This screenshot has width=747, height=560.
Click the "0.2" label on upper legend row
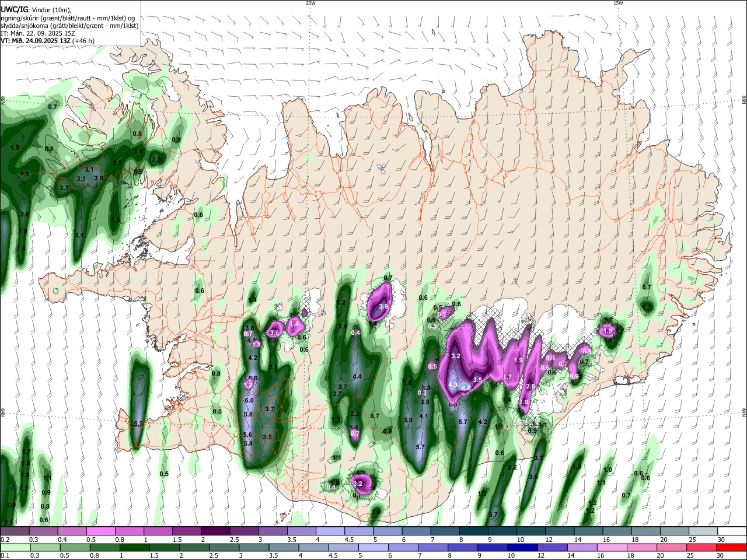(x=5, y=540)
